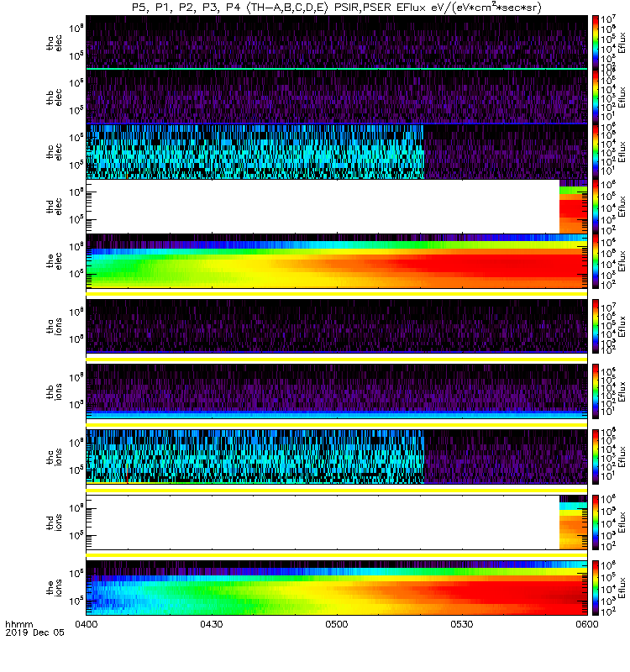Viewport: 630px width, 672px height.
Task: Click inside the thb ions spectrogram panel
Action: tap(337, 391)
